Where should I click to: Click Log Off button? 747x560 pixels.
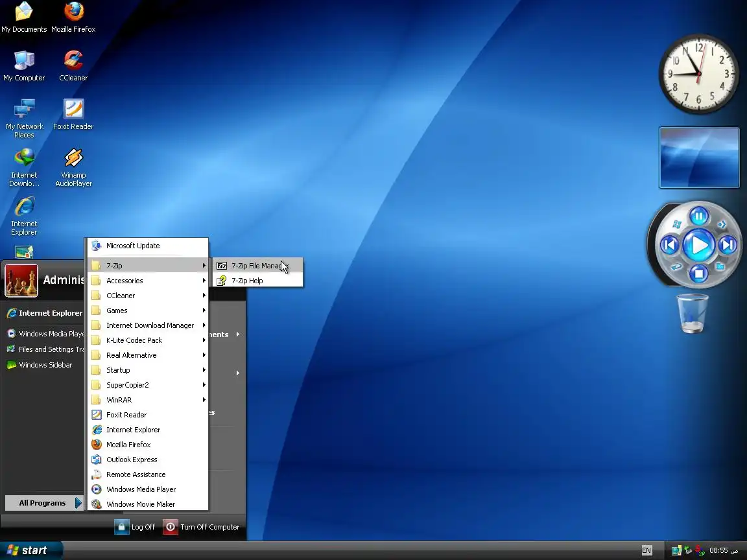pos(135,527)
